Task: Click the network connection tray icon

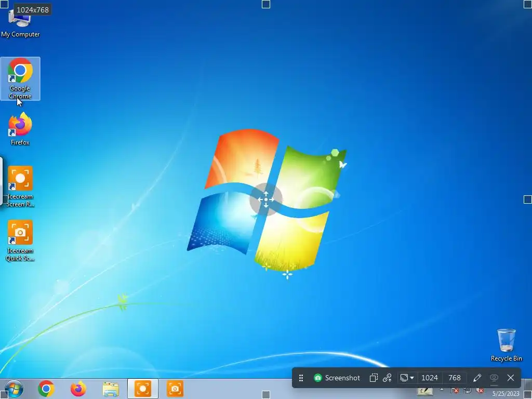Action: [x=467, y=391]
